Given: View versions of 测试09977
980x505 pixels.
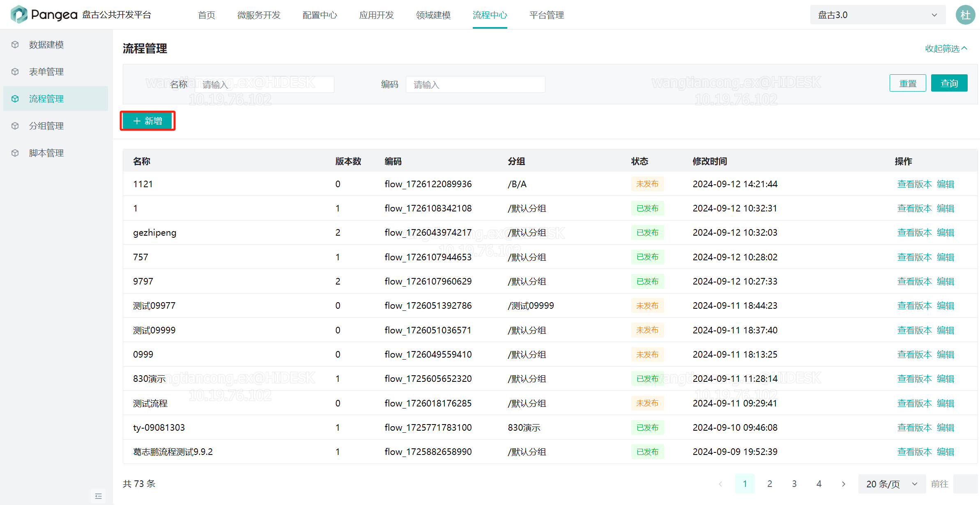Looking at the screenshot, I should click(x=915, y=306).
